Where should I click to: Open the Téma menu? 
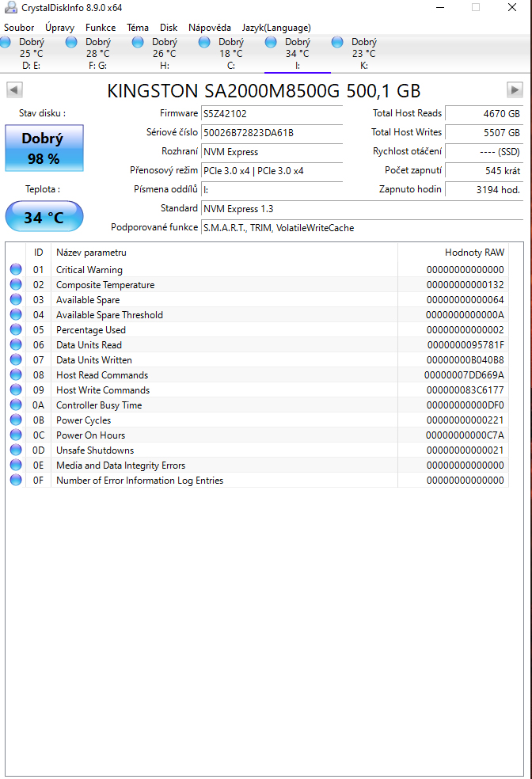coord(138,28)
